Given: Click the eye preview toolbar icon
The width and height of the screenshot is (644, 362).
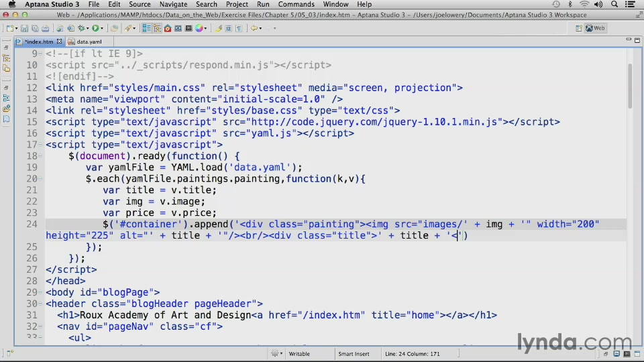Looking at the screenshot, I should click(x=178, y=28).
